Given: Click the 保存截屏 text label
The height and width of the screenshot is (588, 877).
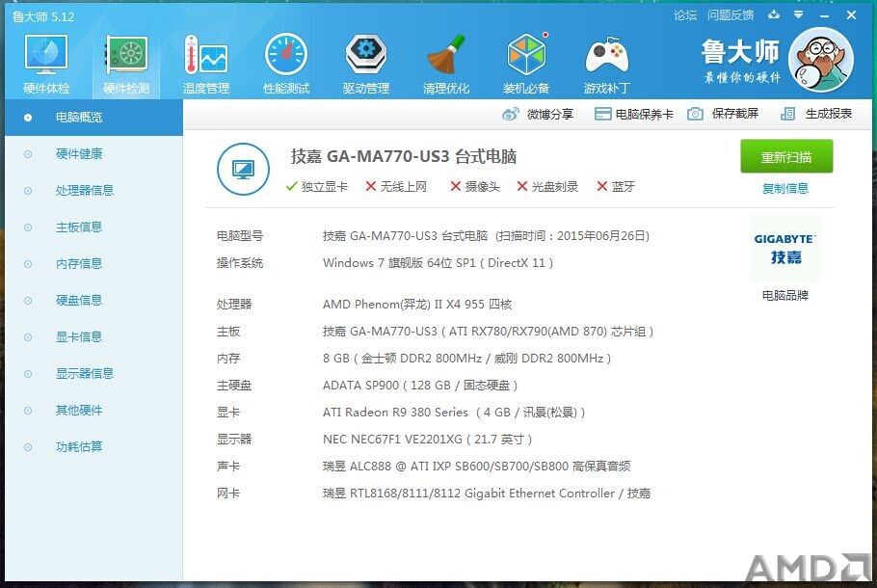Looking at the screenshot, I should 735,114.
